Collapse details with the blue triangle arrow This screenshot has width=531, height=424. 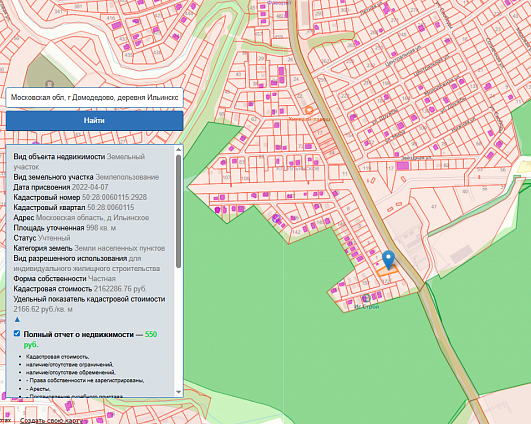point(17,319)
